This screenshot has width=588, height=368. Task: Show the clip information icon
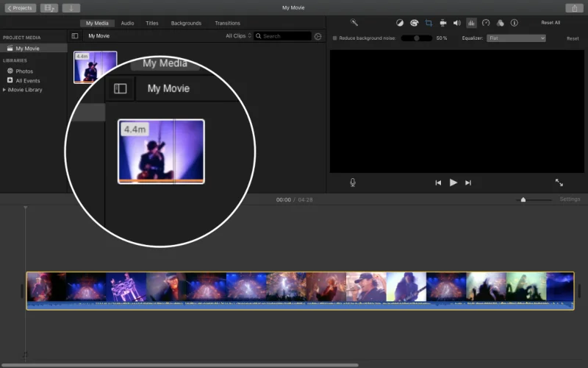[514, 23]
